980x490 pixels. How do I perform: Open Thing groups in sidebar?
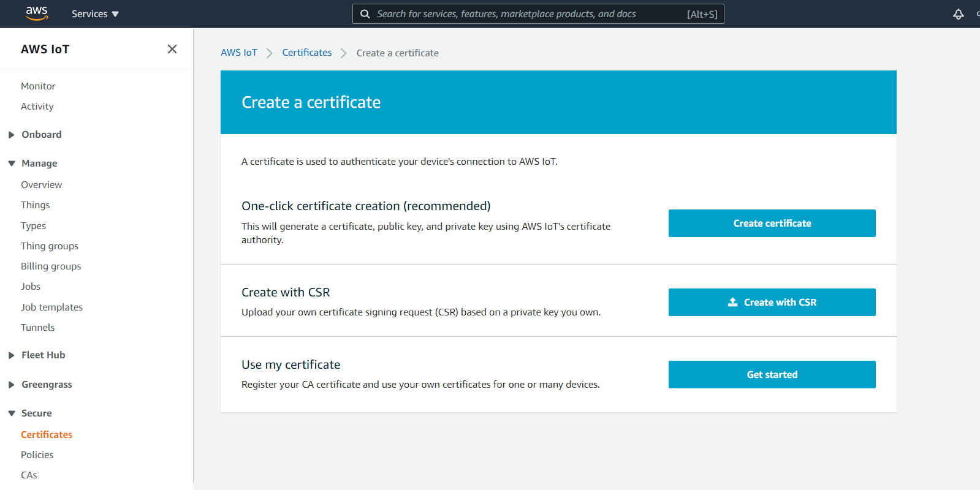[50, 246]
